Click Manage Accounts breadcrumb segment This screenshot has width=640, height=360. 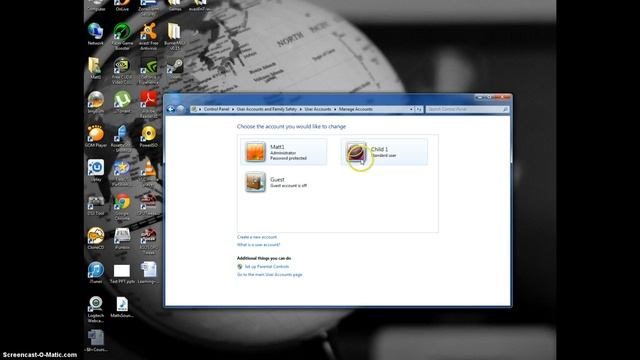coord(356,109)
